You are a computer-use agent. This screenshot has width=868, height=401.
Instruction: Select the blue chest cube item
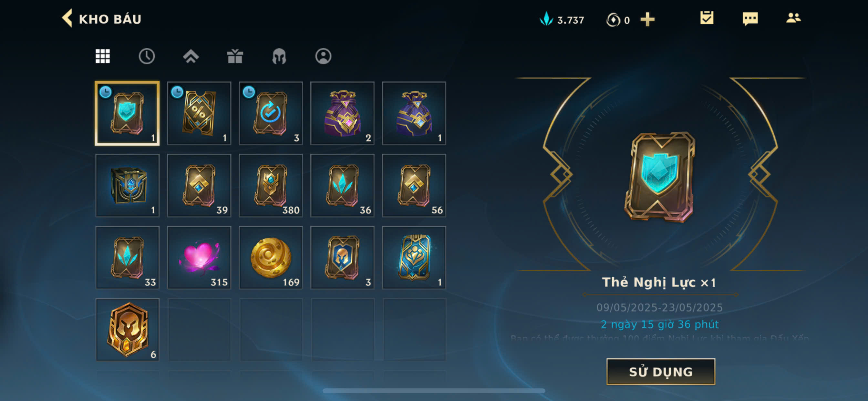[127, 185]
